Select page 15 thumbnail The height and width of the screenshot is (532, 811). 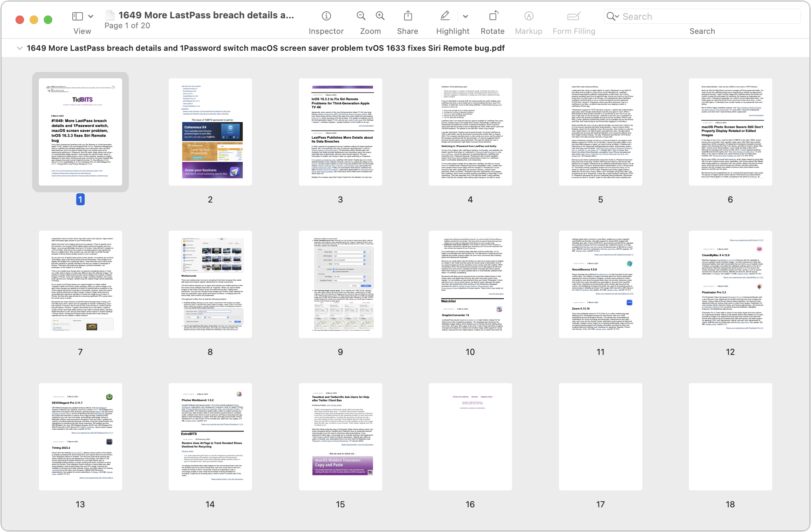[x=340, y=437]
